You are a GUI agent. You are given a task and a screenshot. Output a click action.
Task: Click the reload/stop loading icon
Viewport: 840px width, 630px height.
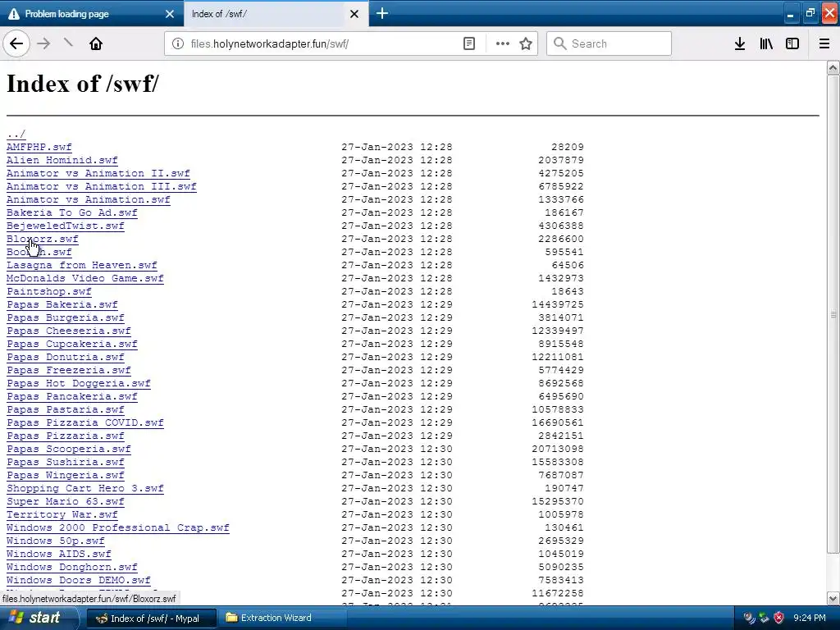click(69, 43)
